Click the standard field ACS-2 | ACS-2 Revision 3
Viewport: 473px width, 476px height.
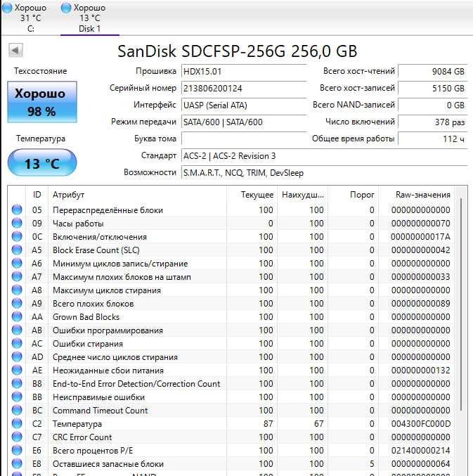tap(324, 156)
